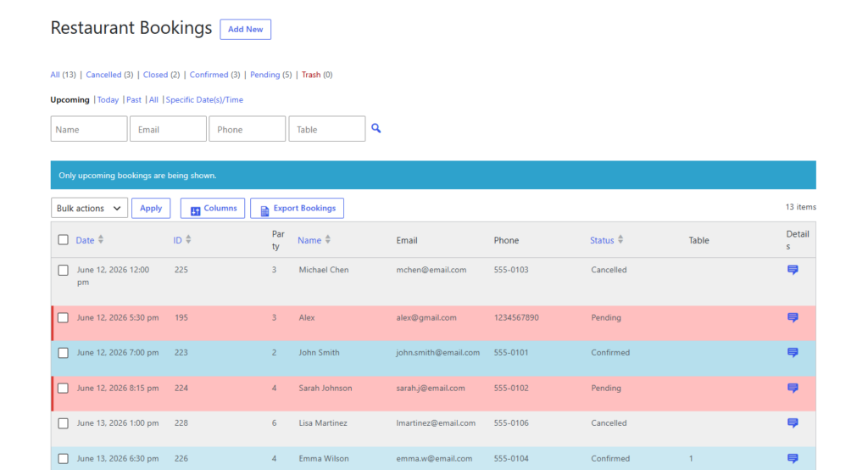Click email john.smith@email.com
868x470 pixels.
438,353
